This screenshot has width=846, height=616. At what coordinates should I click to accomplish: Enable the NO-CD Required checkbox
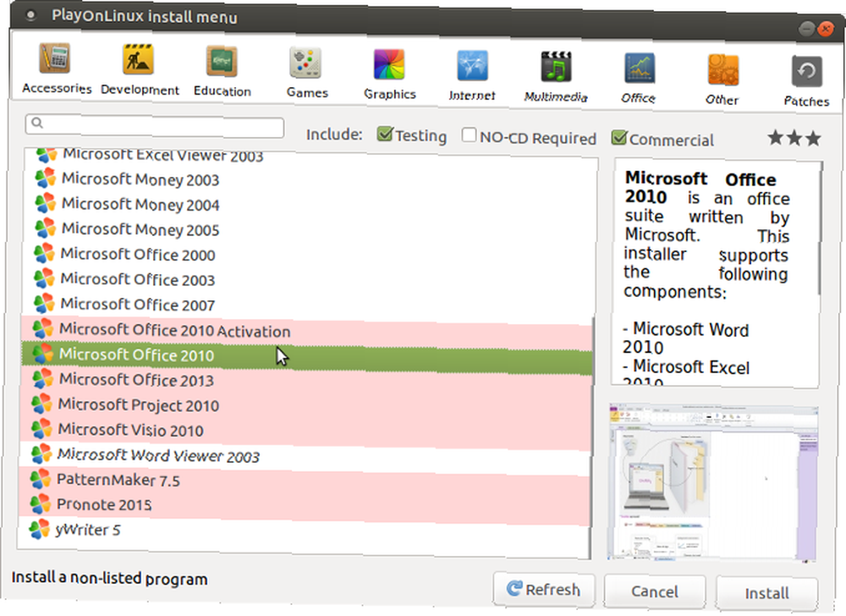(x=469, y=135)
